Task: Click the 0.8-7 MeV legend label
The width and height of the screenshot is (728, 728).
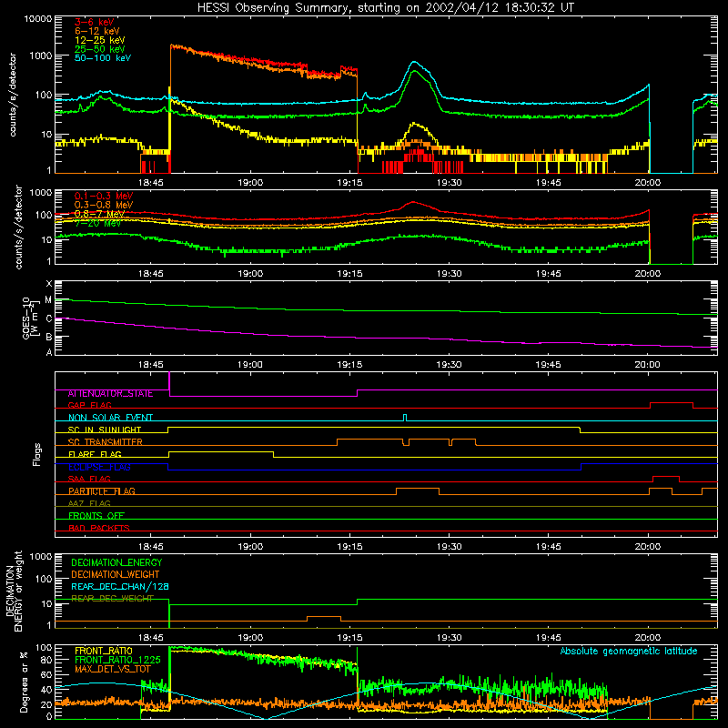Action: 99,214
